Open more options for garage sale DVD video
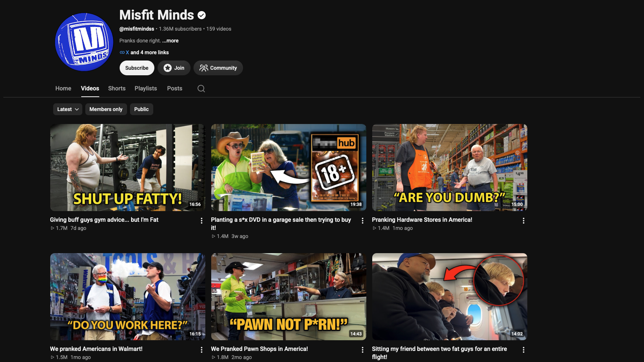The height and width of the screenshot is (362, 644). (363, 221)
